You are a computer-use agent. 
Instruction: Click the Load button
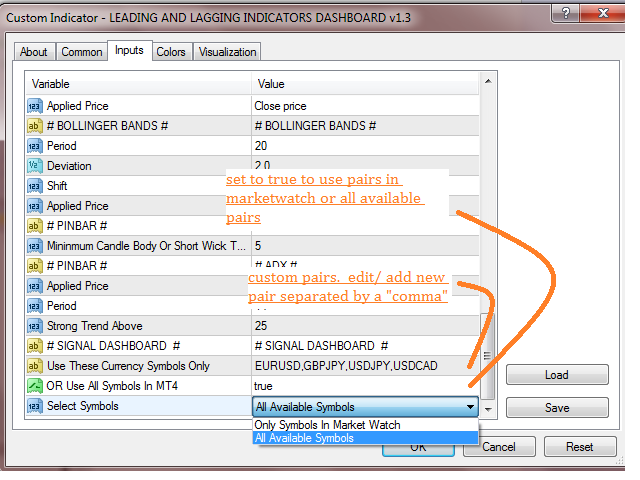click(x=557, y=375)
